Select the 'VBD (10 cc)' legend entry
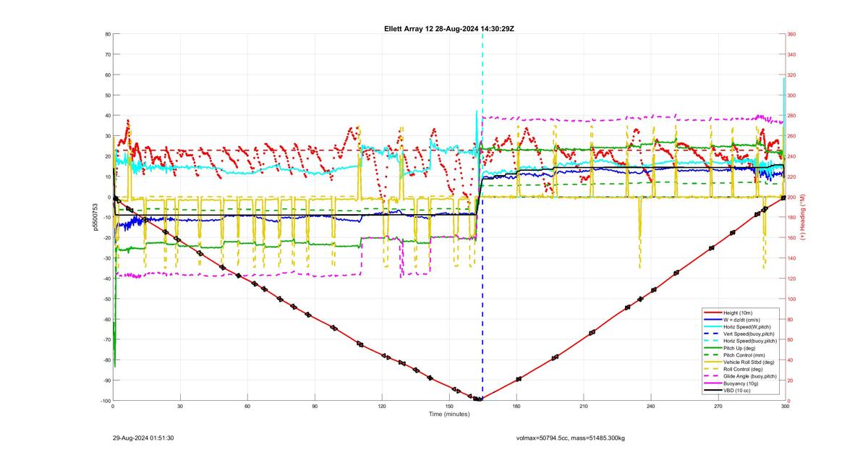This screenshot has width=868, height=450. click(x=736, y=390)
